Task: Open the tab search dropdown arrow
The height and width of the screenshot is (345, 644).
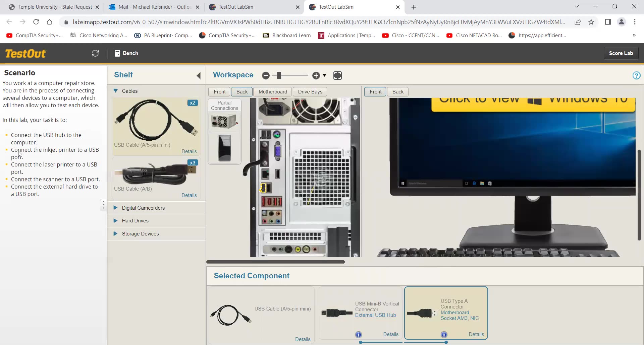Action: [x=577, y=6]
